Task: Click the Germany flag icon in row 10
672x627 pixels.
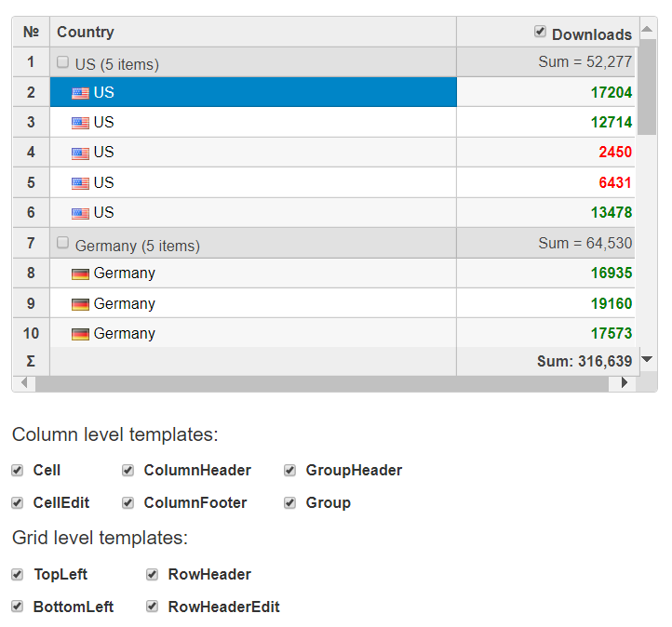Action: [80, 334]
